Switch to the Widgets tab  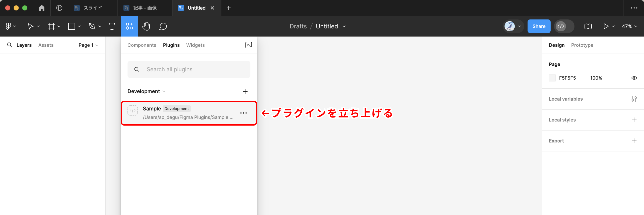point(195,45)
